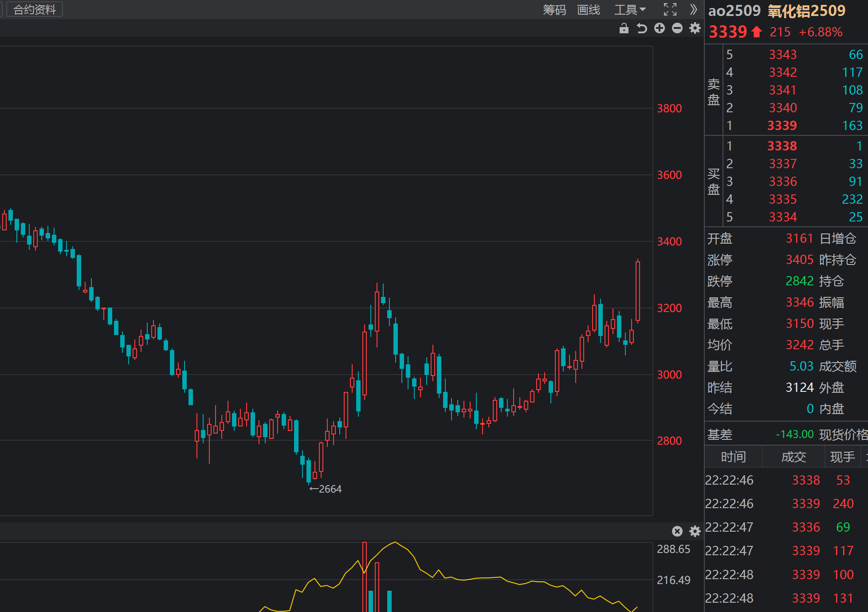This screenshot has width=868, height=612.
Task: Click the undo arrow icon above the chart
Action: tap(641, 28)
